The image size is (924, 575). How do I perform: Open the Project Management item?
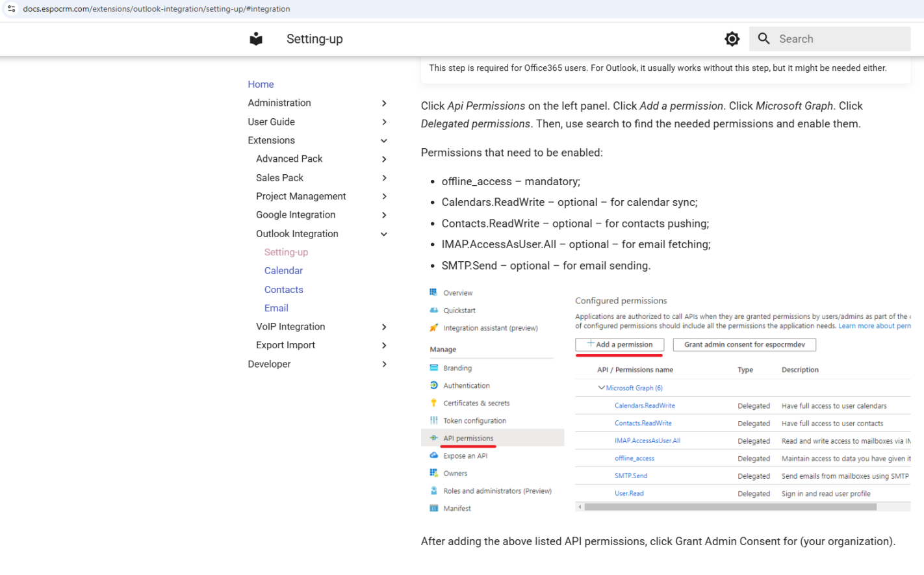coord(301,196)
